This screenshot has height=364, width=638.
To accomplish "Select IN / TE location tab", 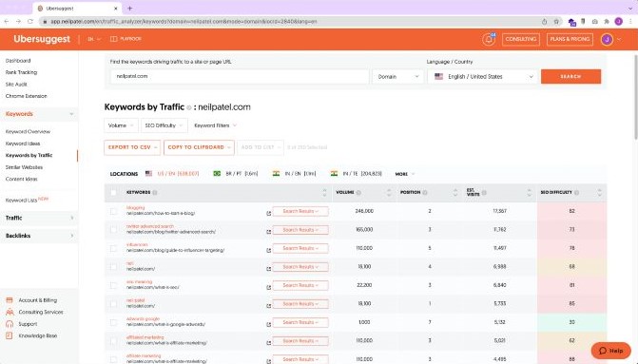I will 357,174.
